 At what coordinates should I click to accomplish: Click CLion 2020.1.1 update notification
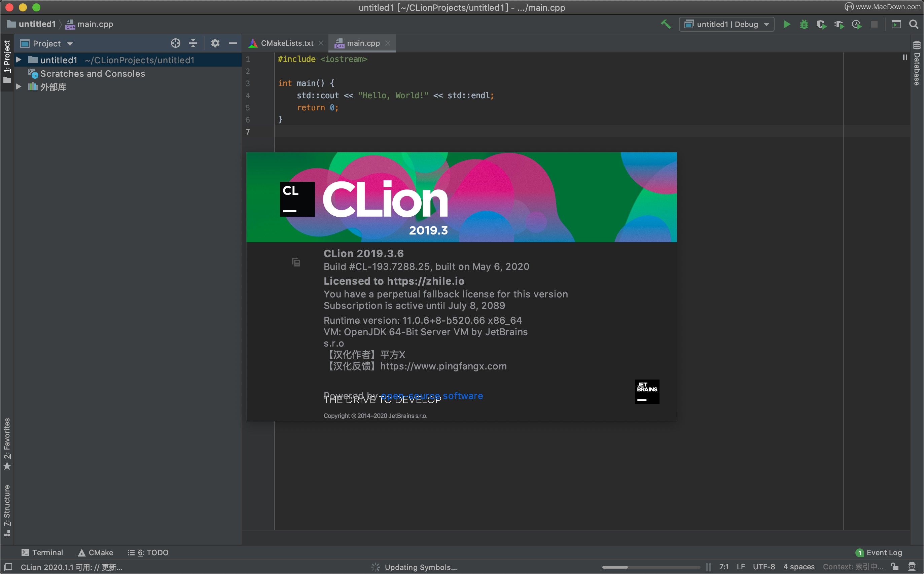[71, 567]
